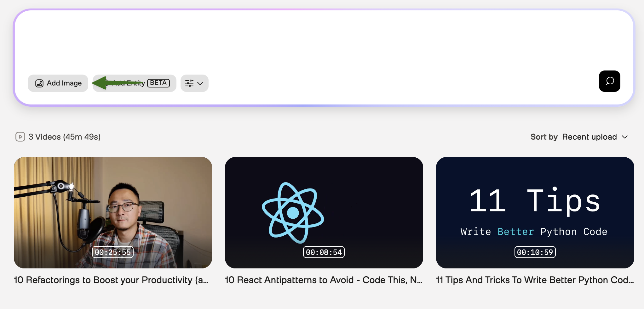Expand the chevron next to the sliders icon
Image resolution: width=644 pixels, height=309 pixels.
200,83
